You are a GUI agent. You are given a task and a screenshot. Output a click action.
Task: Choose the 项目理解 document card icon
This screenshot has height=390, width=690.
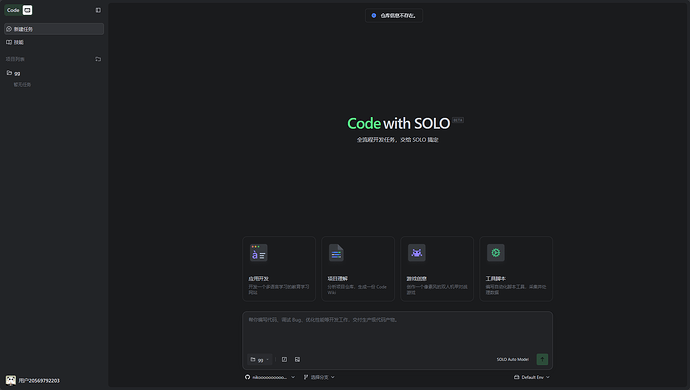pos(336,253)
